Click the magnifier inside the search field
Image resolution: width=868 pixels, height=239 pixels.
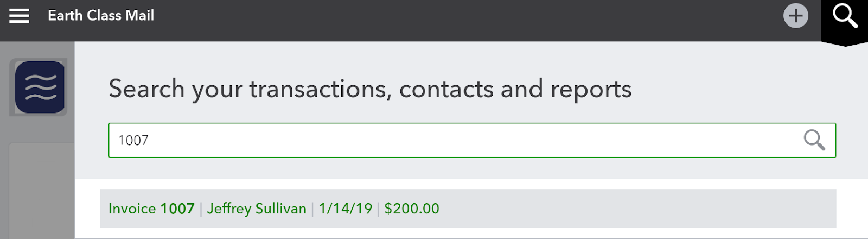814,140
